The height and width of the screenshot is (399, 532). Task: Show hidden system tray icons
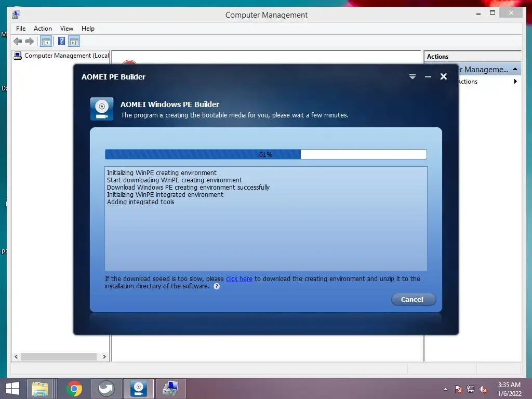click(x=445, y=389)
